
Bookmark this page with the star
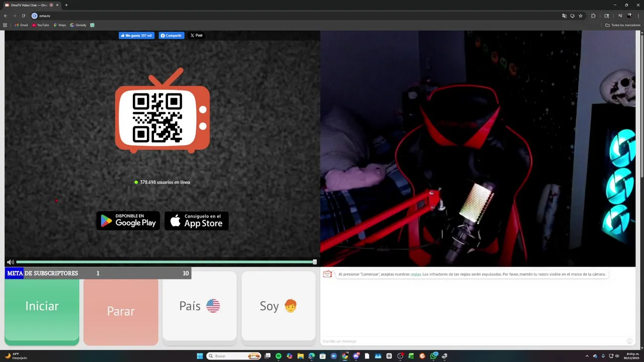tap(581, 16)
